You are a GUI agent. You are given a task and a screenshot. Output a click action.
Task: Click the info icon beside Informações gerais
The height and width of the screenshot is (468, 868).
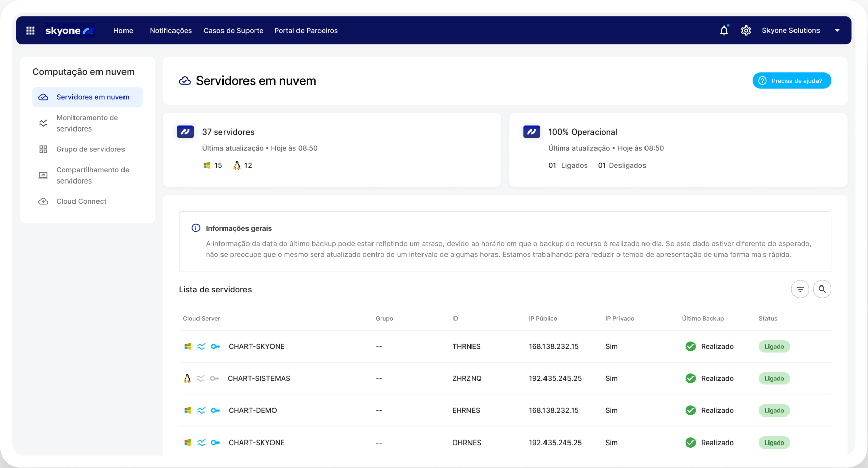[196, 228]
